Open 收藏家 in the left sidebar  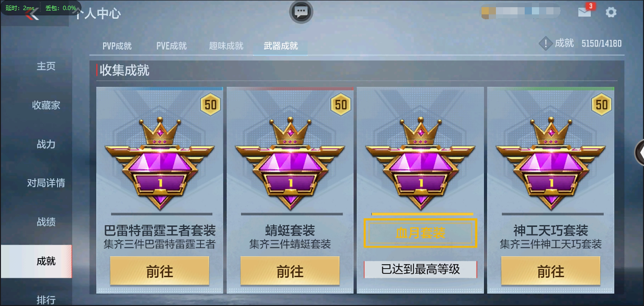click(46, 105)
